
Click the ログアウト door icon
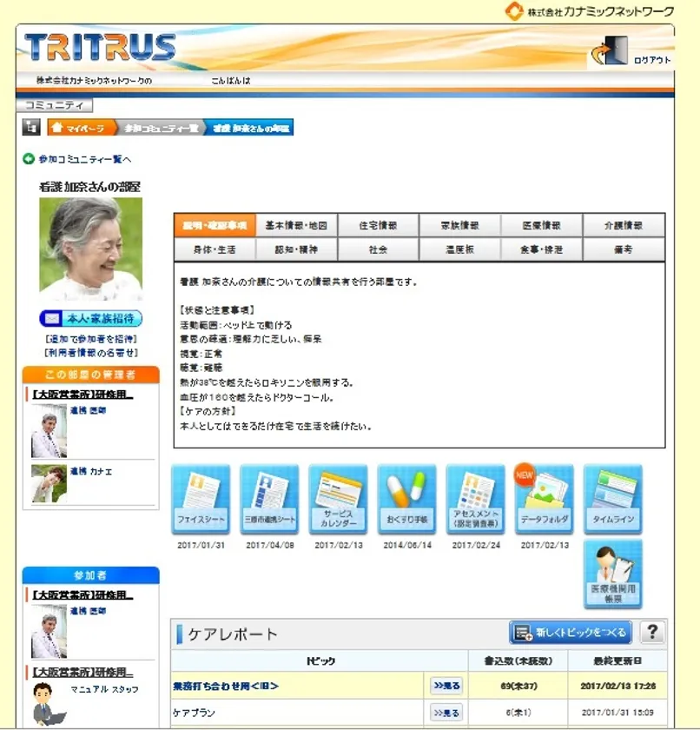(611, 50)
